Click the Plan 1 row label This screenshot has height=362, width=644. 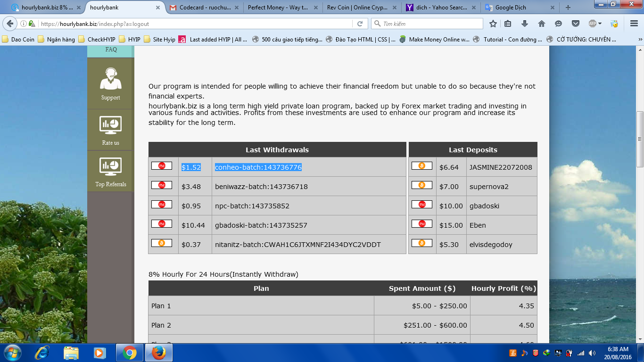pyautogui.click(x=161, y=306)
